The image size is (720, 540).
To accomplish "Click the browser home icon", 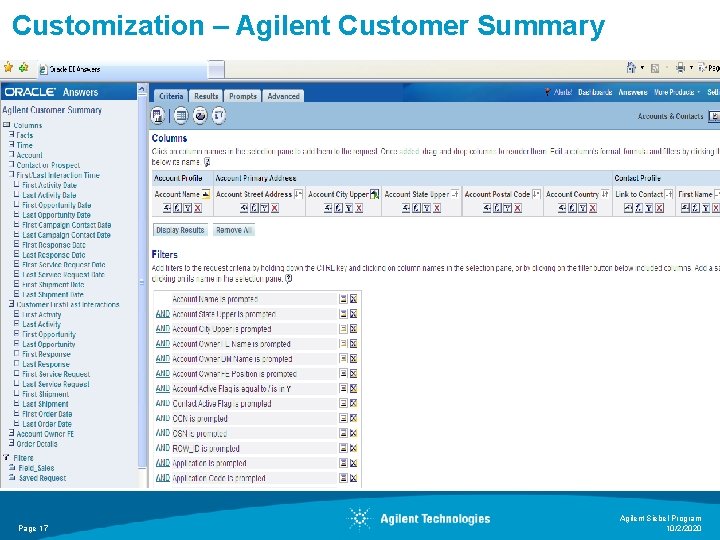I will [631, 68].
